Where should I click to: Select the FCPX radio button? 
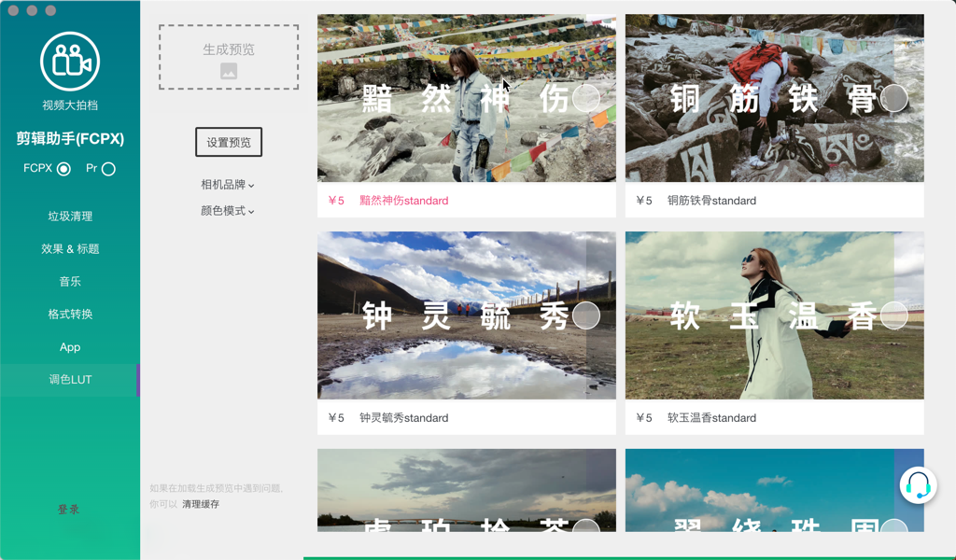63,169
